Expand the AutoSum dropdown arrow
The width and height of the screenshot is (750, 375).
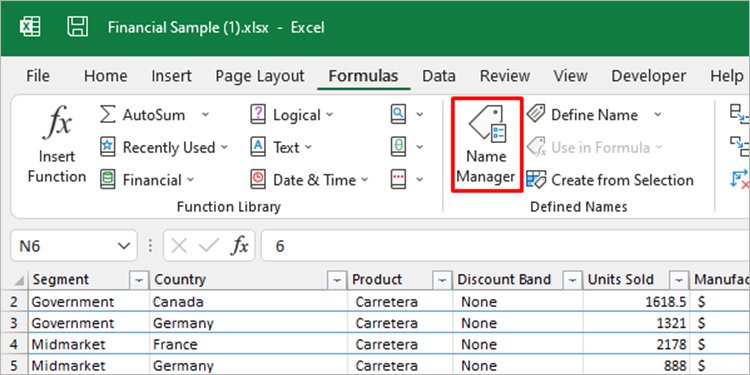pyautogui.click(x=205, y=114)
